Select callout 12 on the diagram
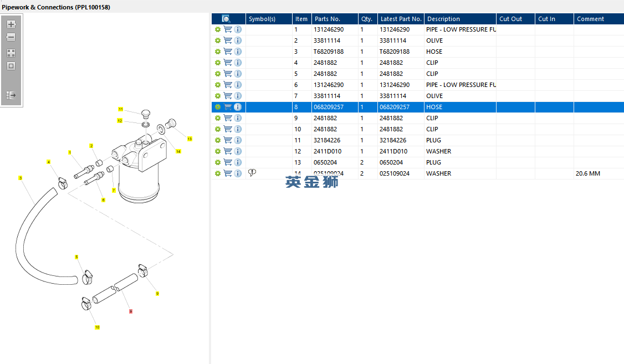624x364 pixels. point(120,121)
